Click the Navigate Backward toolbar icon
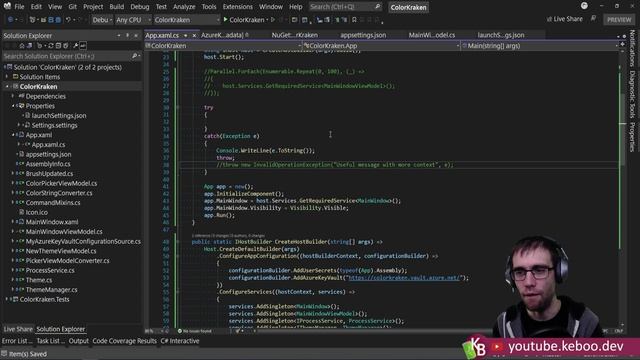Viewport: 640px width, 360px height. pyautogui.click(x=11, y=20)
